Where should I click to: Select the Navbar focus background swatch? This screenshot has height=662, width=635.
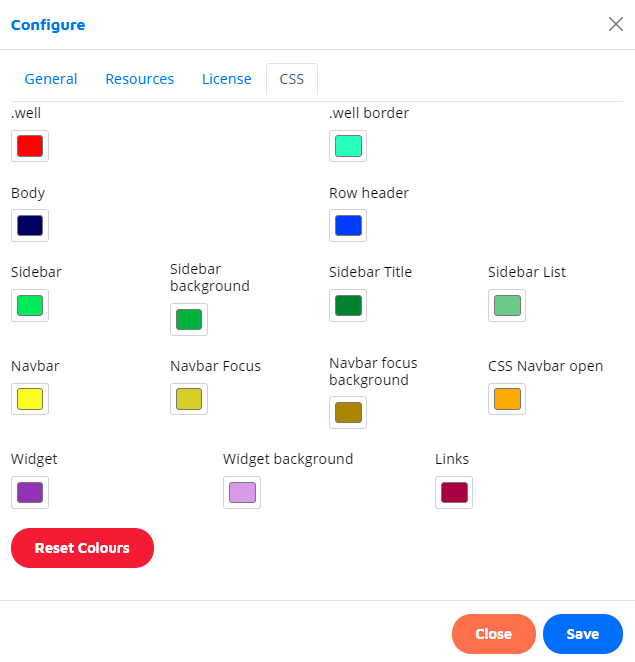(348, 412)
